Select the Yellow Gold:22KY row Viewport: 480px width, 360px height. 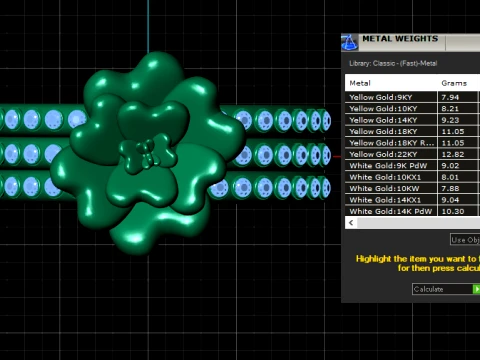413,154
